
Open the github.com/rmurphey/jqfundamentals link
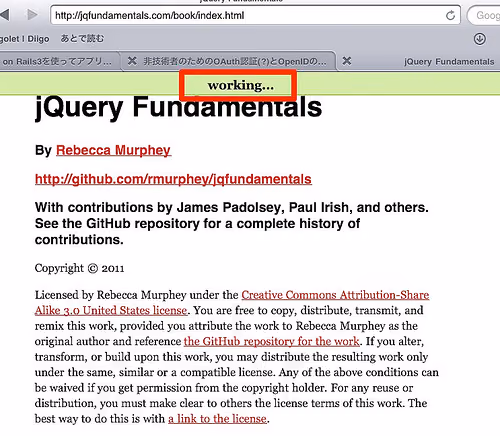tap(173, 179)
